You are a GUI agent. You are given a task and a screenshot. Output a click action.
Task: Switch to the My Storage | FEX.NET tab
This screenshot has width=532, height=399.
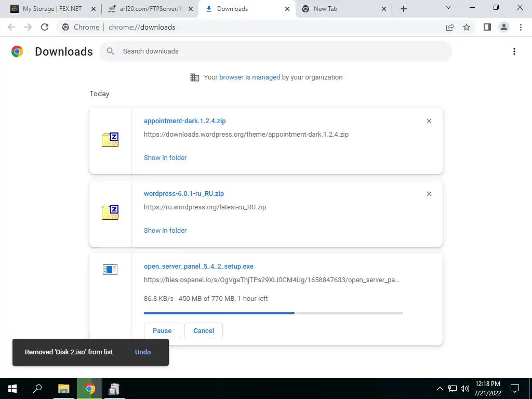(x=51, y=9)
